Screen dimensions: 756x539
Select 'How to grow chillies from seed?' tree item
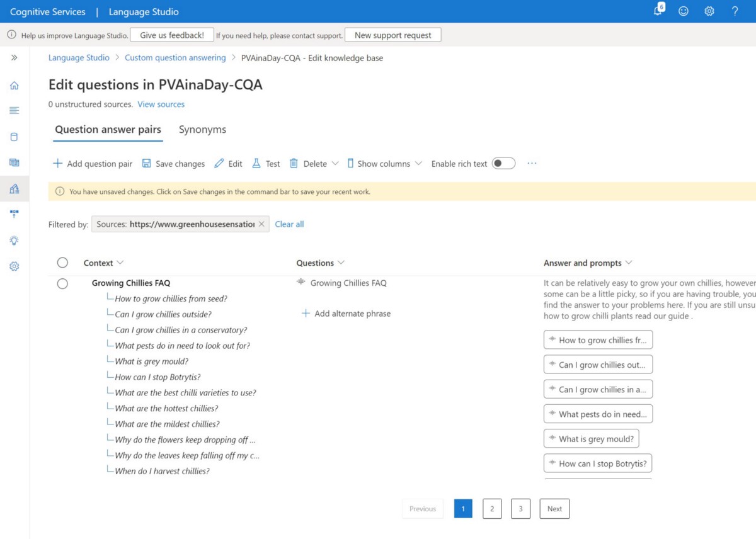(x=171, y=299)
